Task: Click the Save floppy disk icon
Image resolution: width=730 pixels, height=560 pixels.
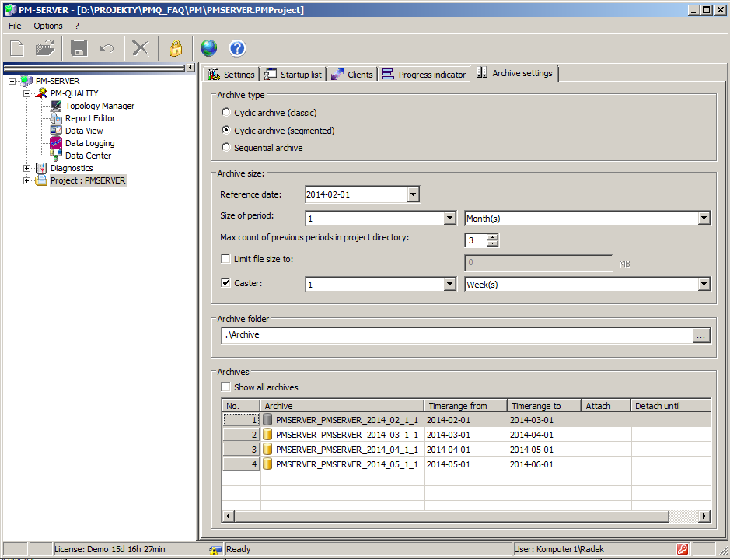Action: (79, 48)
